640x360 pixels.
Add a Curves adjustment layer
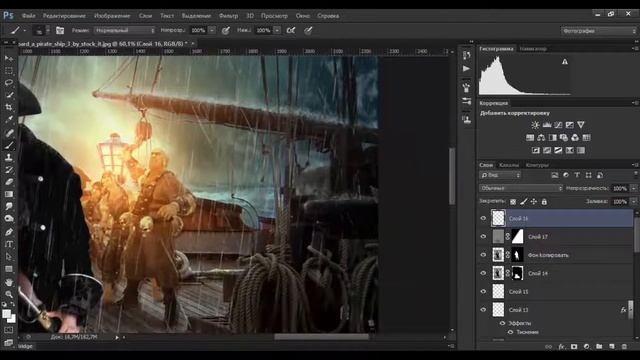pyautogui.click(x=558, y=125)
